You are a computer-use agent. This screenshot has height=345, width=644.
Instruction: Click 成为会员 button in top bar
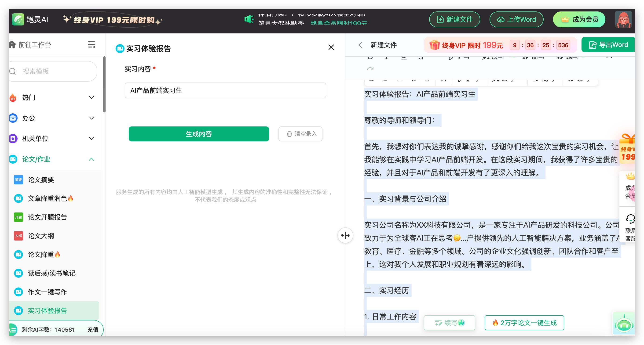[579, 19]
